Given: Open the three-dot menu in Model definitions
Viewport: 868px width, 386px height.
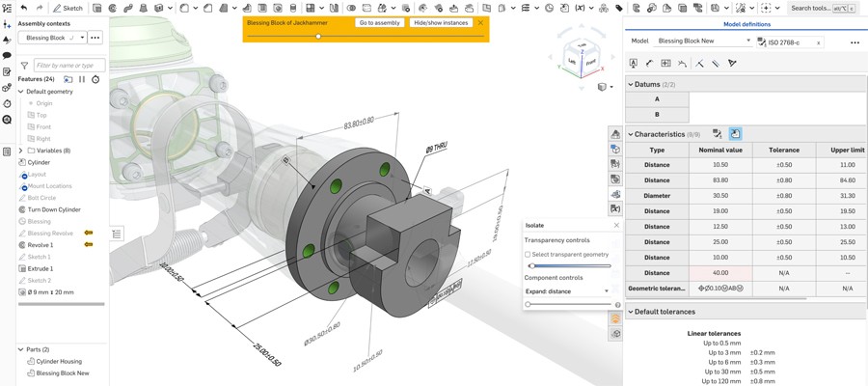Looking at the screenshot, I should 854,42.
